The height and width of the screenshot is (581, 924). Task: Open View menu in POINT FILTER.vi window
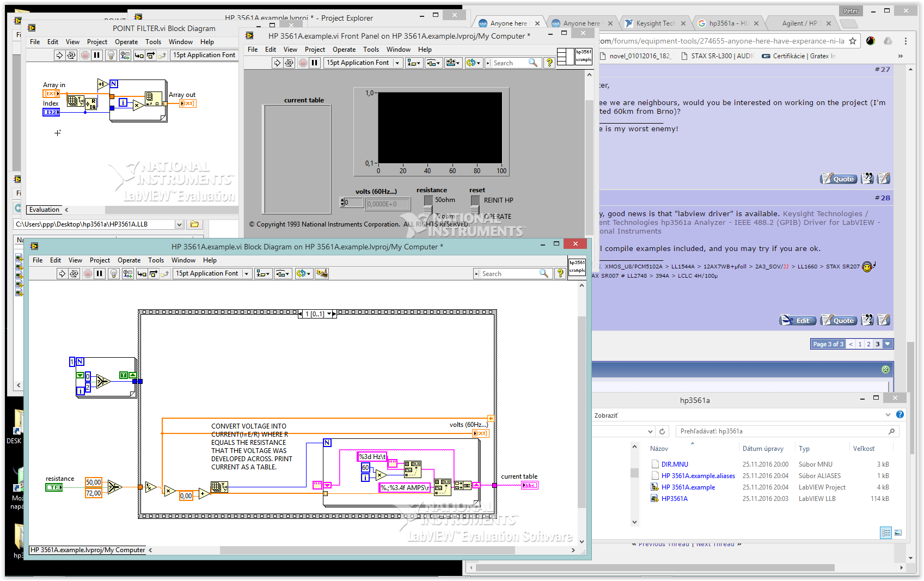72,42
